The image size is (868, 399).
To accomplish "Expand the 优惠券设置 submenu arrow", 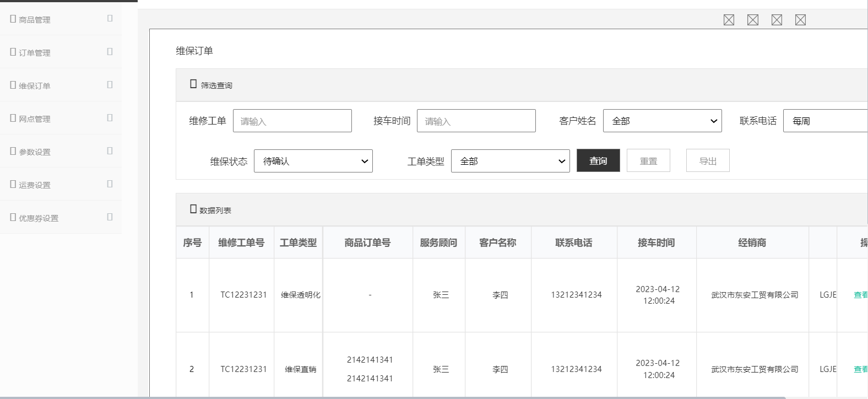I will (x=110, y=217).
